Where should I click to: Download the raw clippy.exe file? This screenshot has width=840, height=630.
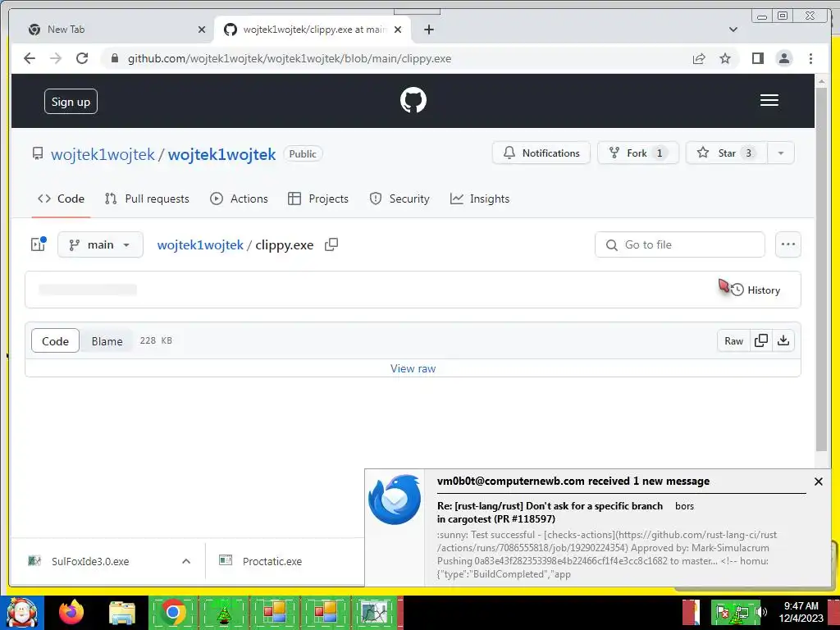tap(783, 340)
